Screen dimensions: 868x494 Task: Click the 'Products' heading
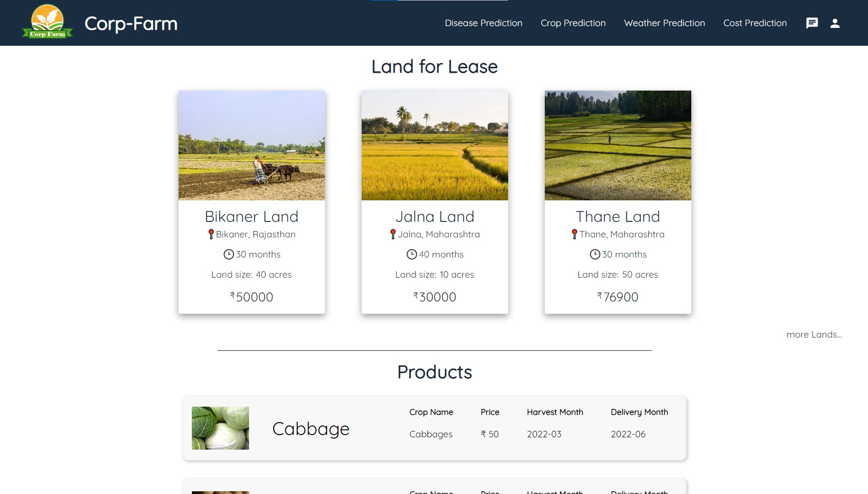(434, 372)
